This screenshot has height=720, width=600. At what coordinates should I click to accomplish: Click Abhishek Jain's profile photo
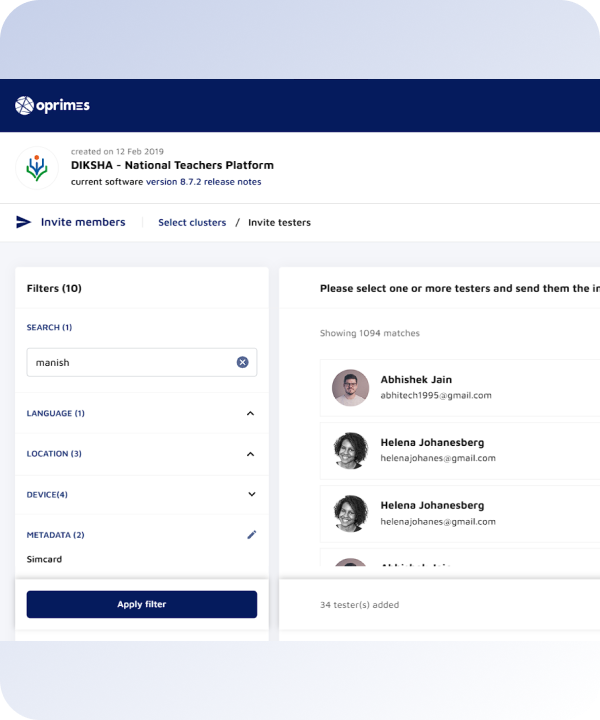click(350, 388)
